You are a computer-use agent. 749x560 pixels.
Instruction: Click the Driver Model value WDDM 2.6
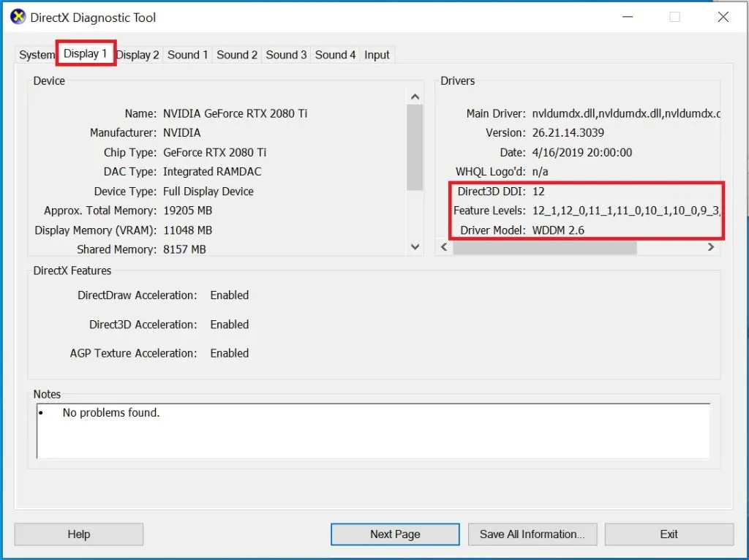558,230
